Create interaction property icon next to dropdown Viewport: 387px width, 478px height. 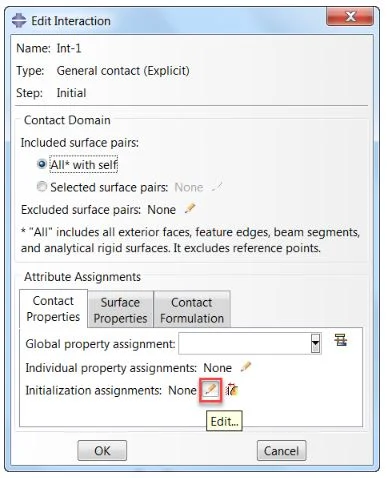tap(341, 340)
